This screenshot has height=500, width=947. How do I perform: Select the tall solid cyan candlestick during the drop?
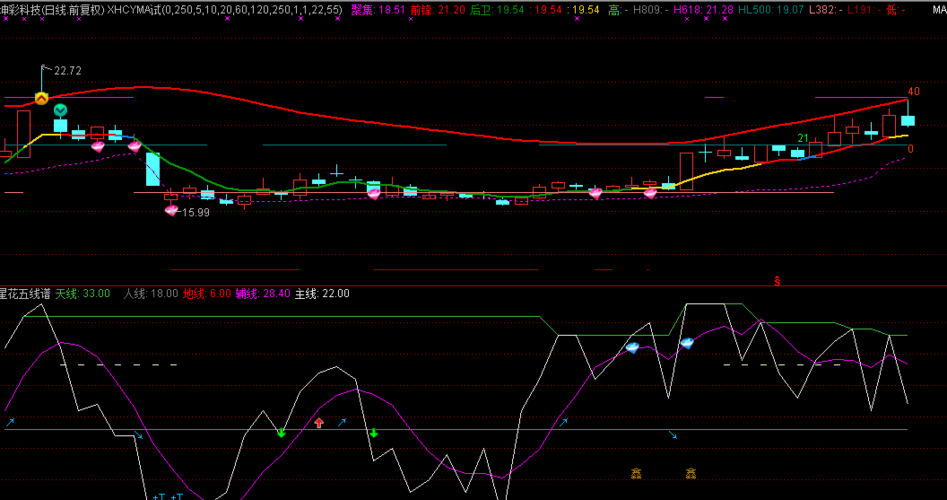(153, 169)
